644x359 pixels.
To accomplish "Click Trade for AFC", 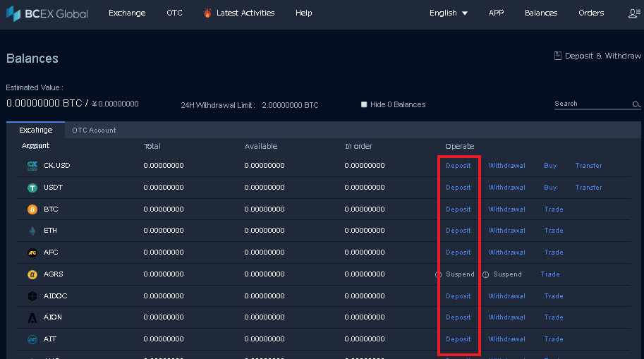I will [554, 252].
